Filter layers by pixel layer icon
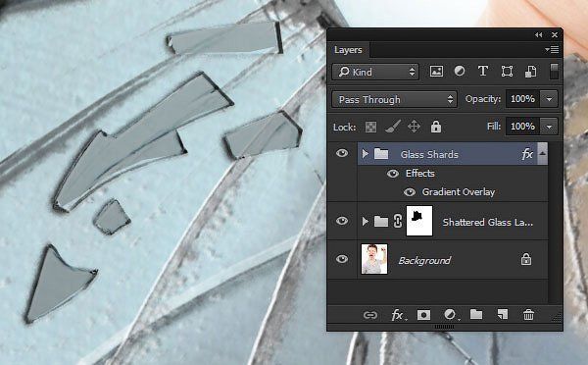The height and width of the screenshot is (365, 588). (436, 72)
